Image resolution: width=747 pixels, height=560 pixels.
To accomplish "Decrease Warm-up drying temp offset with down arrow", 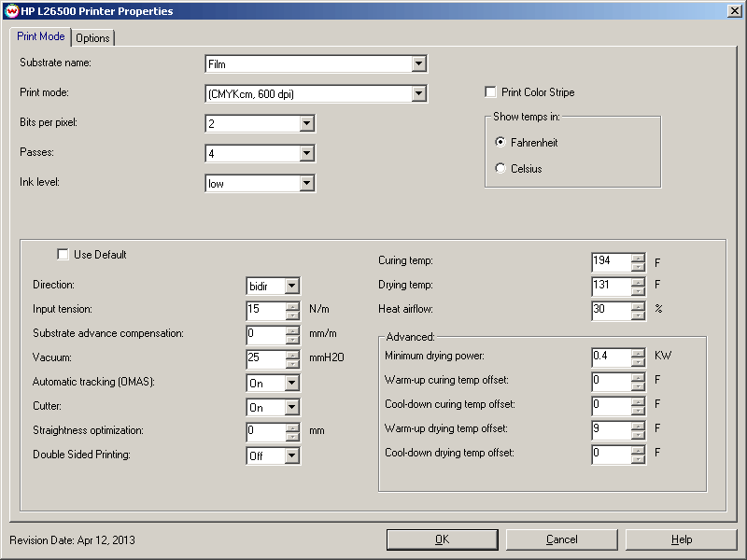I will [x=638, y=434].
